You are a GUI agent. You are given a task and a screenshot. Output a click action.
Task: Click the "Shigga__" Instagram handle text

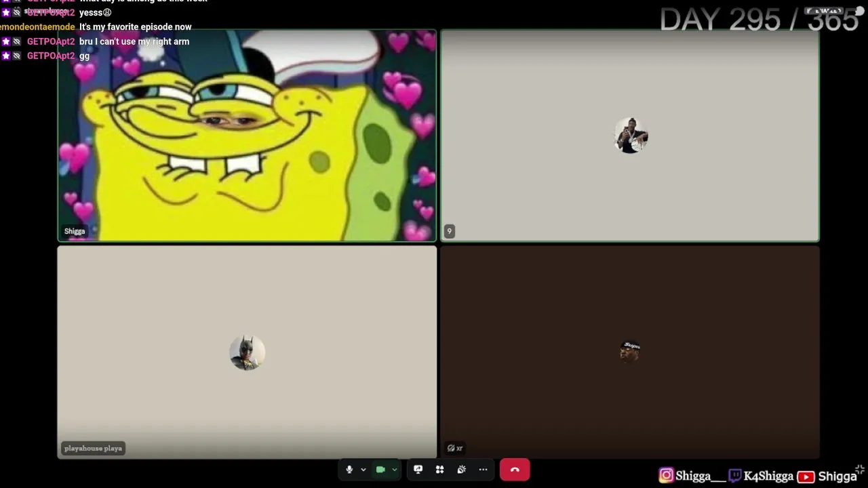tap(701, 476)
